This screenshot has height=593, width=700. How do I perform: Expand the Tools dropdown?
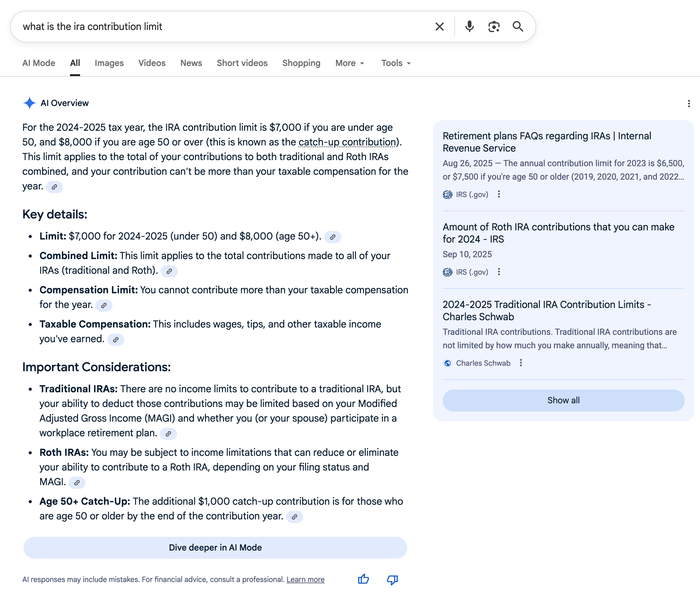pyautogui.click(x=396, y=63)
